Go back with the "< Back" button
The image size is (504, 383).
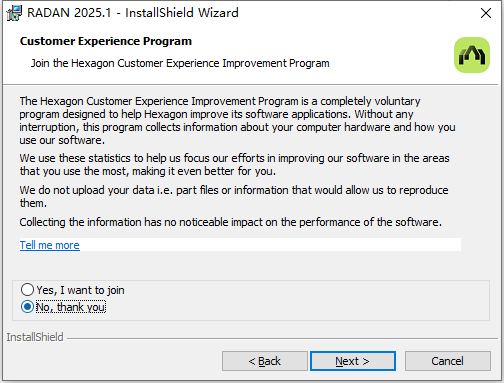[x=265, y=361]
